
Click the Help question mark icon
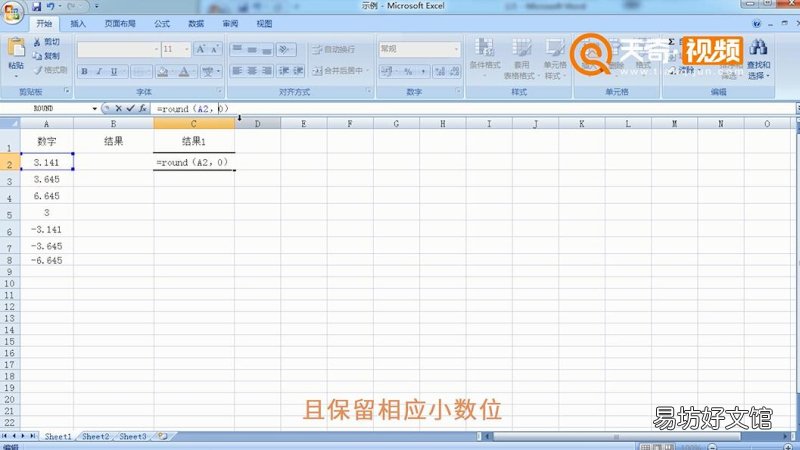757,23
